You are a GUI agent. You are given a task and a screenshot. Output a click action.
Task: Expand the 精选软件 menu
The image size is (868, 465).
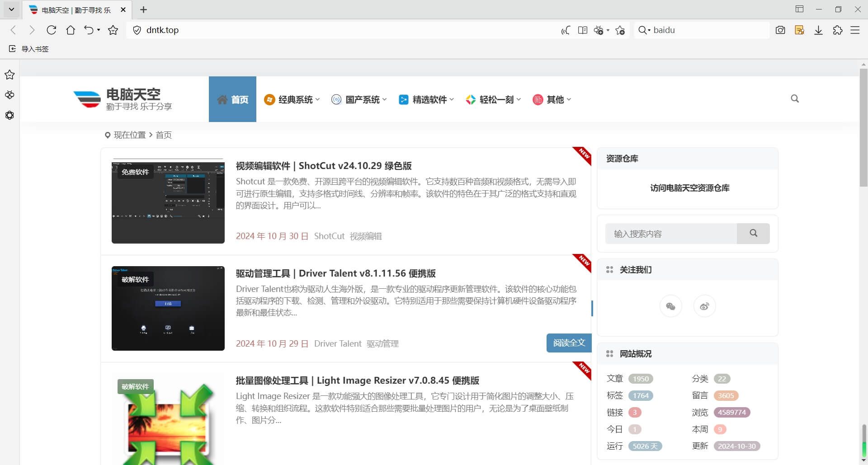[x=426, y=99]
